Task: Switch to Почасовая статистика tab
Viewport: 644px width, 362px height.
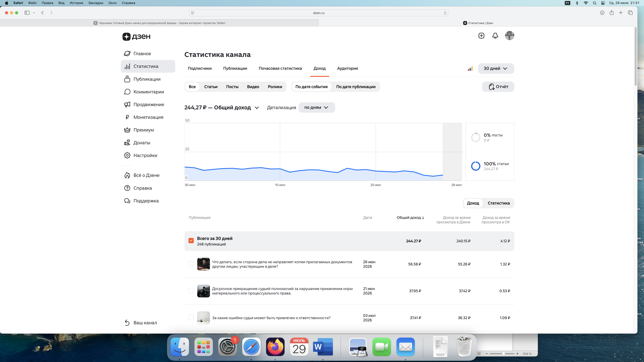Action: [x=280, y=69]
